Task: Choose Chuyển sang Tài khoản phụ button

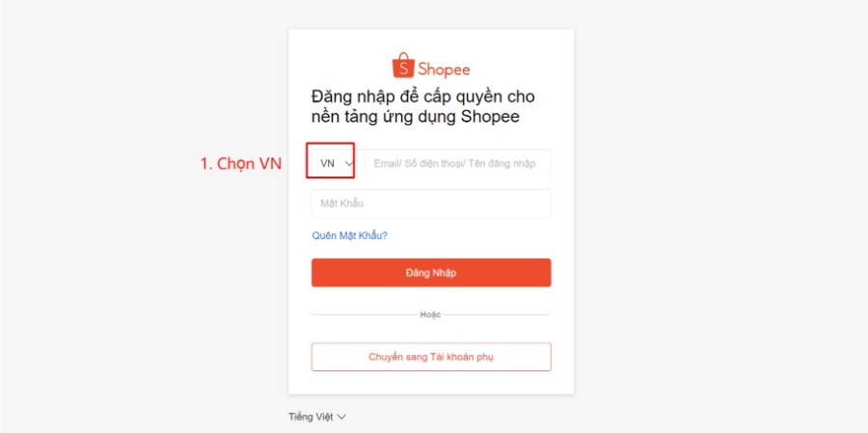Action: pyautogui.click(x=431, y=357)
